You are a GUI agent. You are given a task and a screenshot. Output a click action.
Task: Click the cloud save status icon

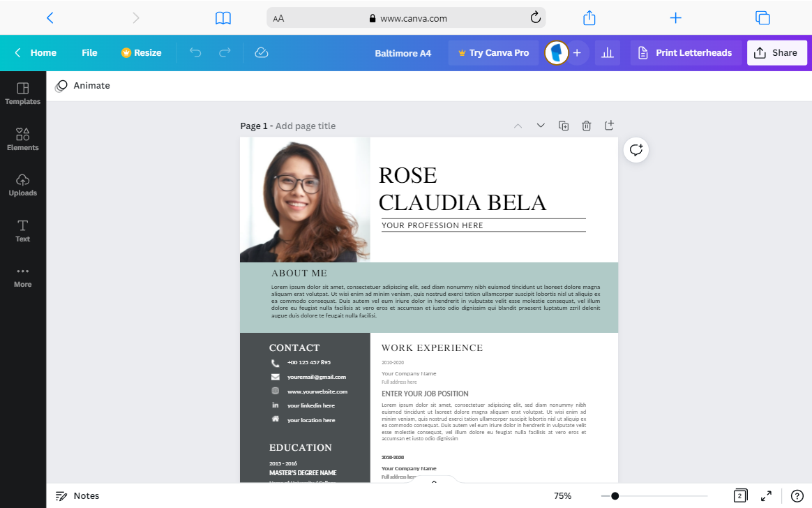262,53
